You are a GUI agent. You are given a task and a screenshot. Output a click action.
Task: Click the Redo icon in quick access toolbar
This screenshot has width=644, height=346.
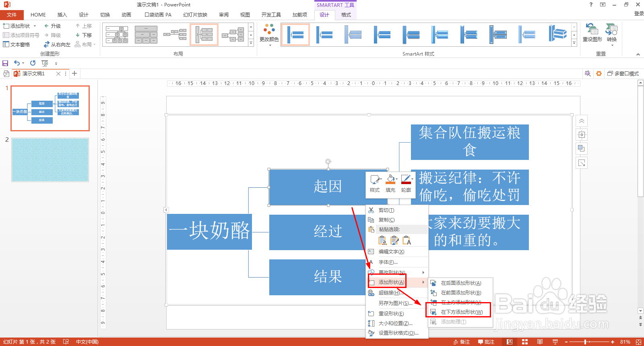[x=33, y=63]
